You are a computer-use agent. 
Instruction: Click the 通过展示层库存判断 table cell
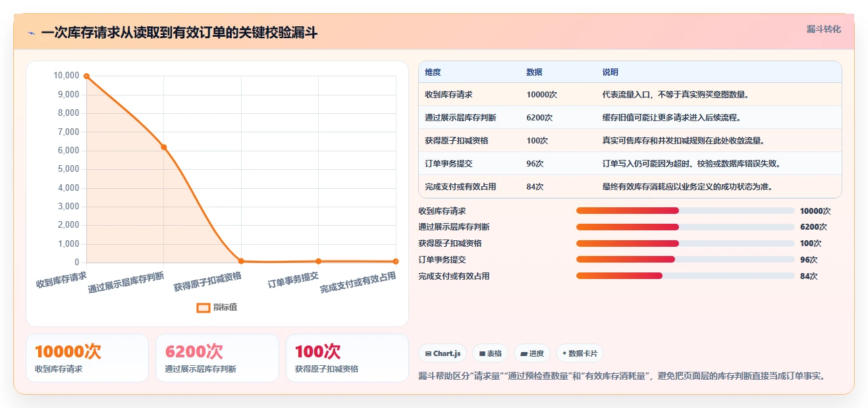click(x=460, y=118)
